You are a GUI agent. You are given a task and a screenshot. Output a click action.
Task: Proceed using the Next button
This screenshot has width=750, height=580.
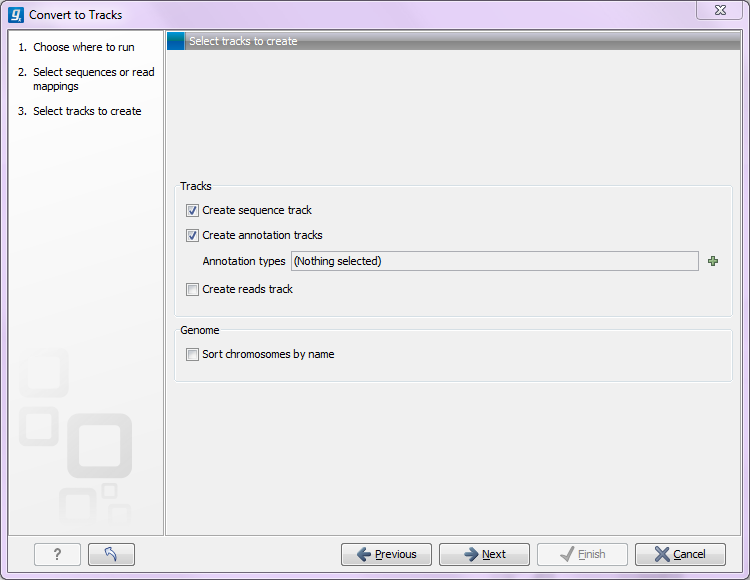[484, 554]
